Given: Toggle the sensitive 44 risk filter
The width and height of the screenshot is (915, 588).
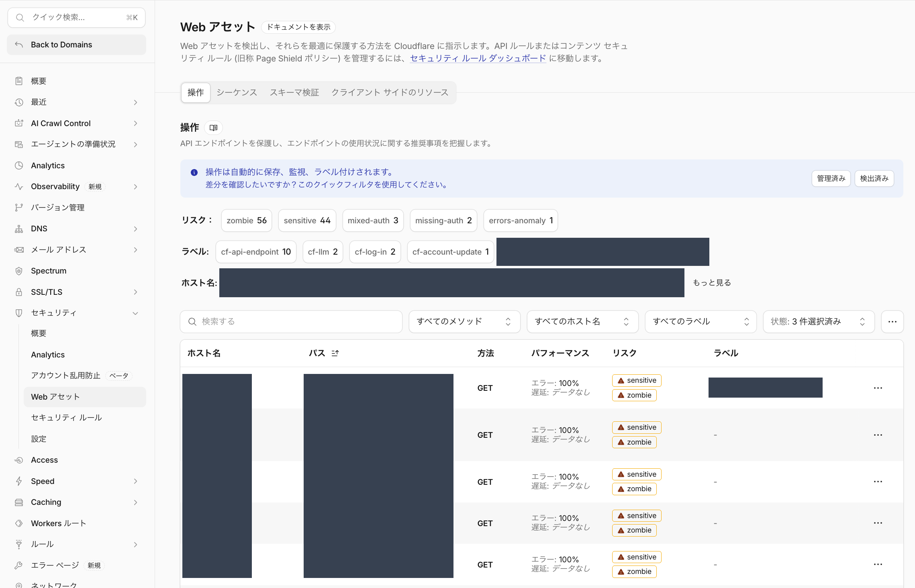Looking at the screenshot, I should click(x=307, y=220).
